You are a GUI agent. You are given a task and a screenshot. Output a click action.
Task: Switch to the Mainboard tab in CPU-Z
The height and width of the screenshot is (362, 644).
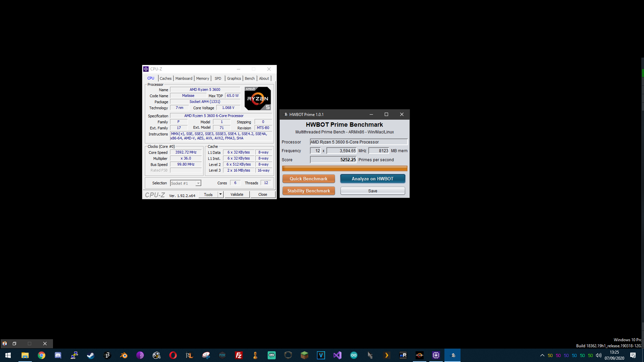(184, 78)
